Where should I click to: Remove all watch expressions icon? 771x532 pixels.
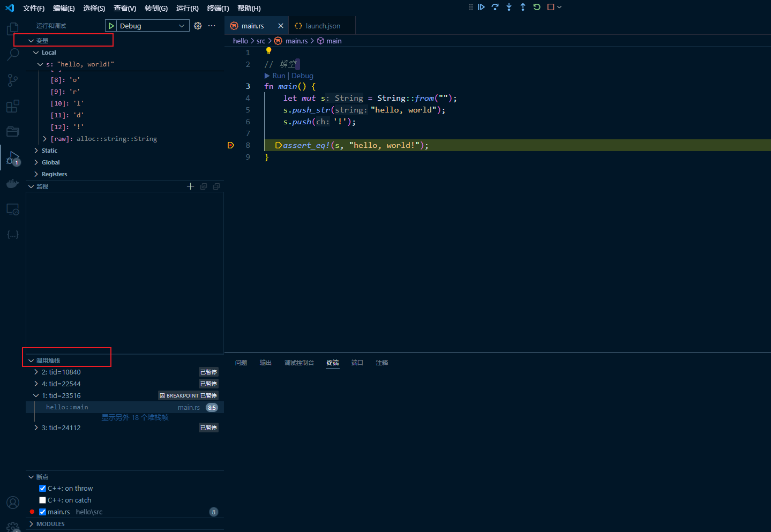pos(216,186)
